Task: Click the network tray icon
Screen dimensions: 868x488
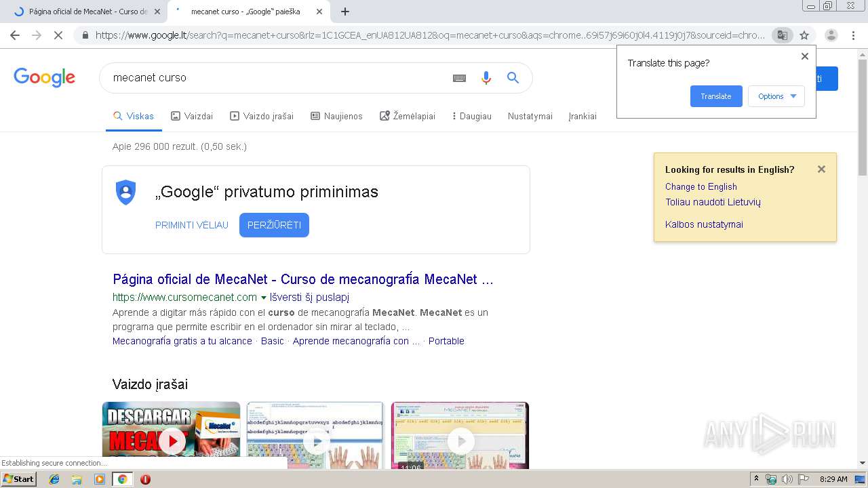Action: (771, 479)
